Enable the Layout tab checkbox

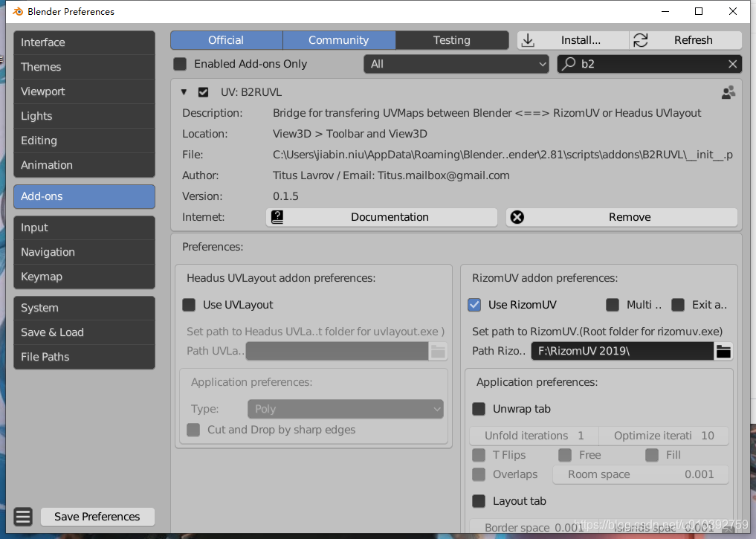tap(479, 501)
